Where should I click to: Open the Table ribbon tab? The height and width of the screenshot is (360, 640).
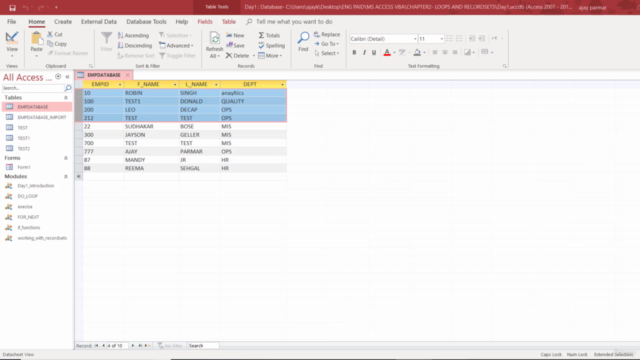pos(229,22)
